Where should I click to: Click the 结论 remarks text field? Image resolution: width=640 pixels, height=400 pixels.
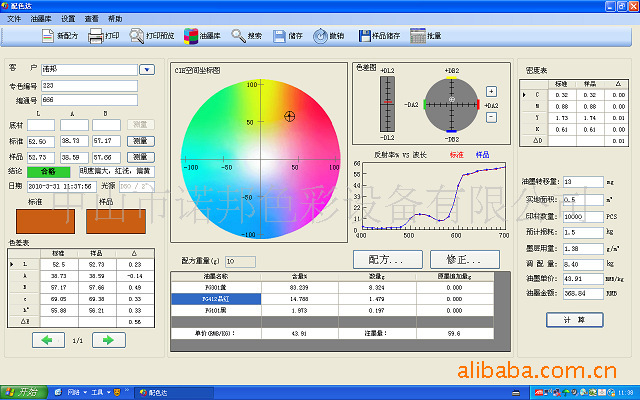[x=117, y=172]
